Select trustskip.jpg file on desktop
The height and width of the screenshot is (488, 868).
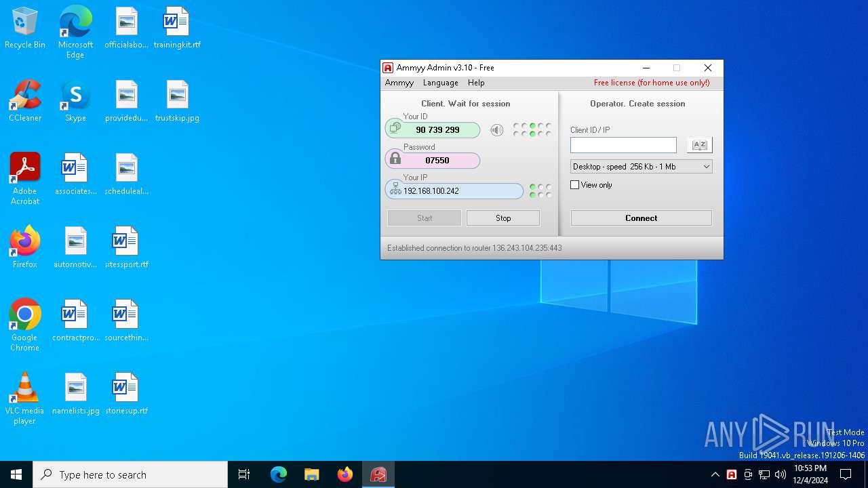click(177, 102)
